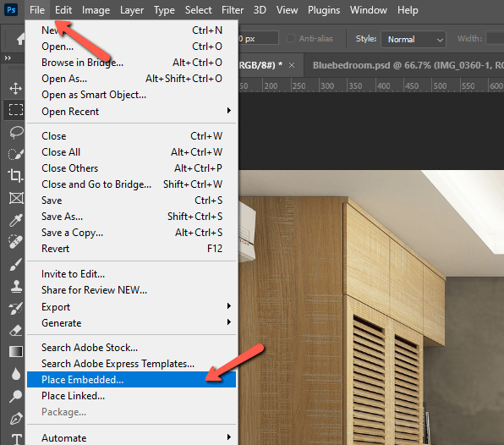Select the Clone Stamp tool

15,286
